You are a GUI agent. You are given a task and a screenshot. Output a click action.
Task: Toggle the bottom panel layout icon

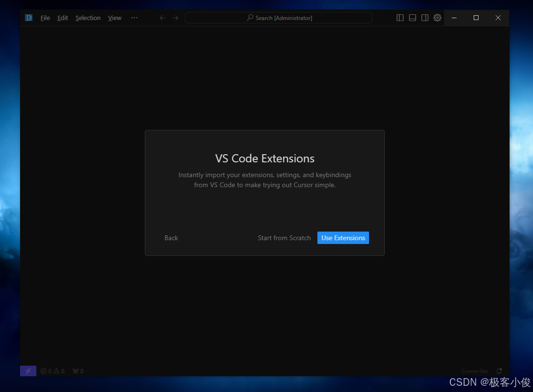tap(413, 18)
